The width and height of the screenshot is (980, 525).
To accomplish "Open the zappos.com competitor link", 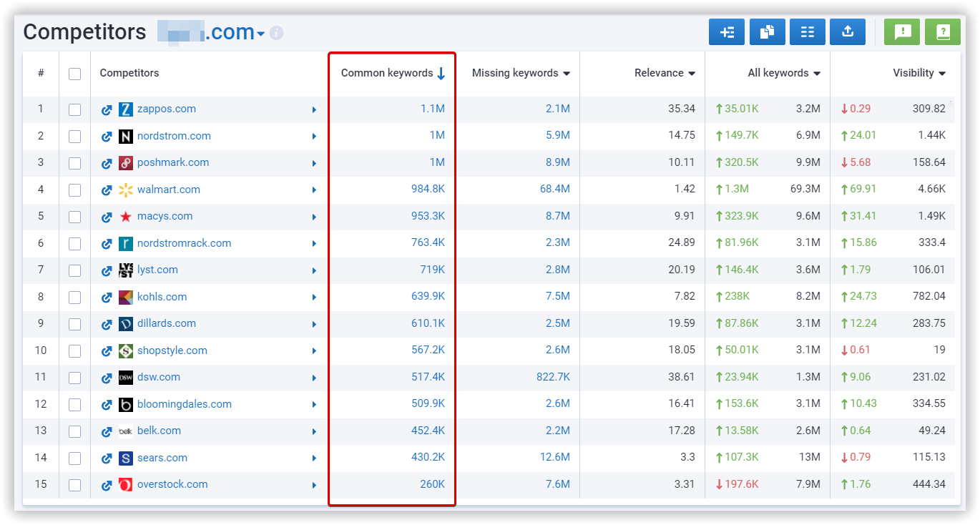I will click(x=167, y=109).
